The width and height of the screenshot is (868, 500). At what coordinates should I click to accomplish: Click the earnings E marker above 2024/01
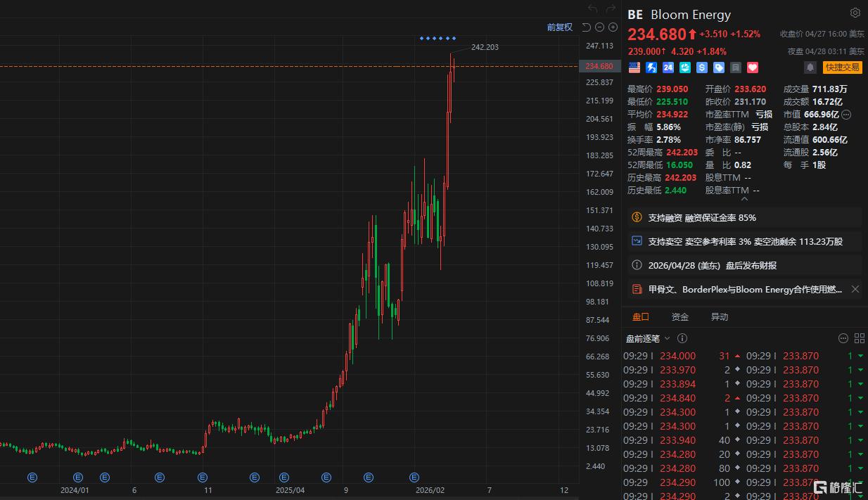[x=78, y=477]
